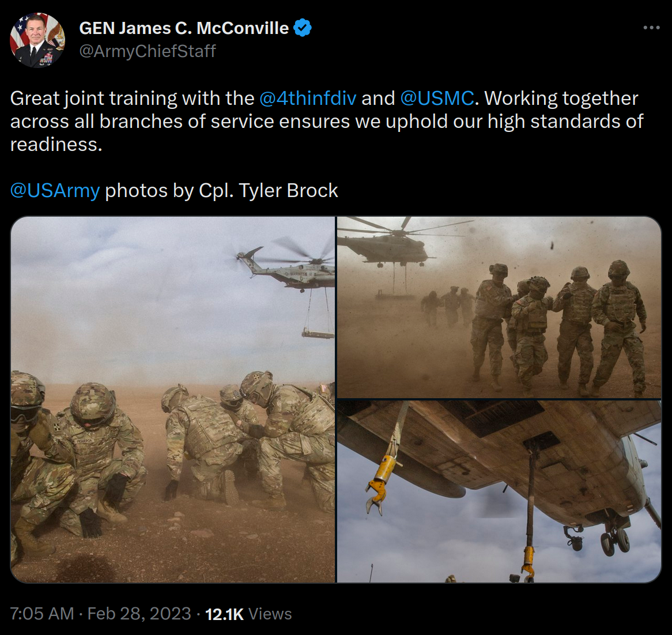Image resolution: width=672 pixels, height=635 pixels.
Task: Click the photo credit Cpl. Tyler Brock text
Action: 269,190
